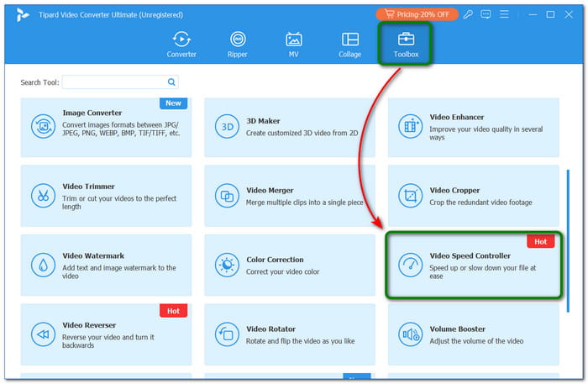Click 'Improve your video quality in several ways'

tap(486, 133)
